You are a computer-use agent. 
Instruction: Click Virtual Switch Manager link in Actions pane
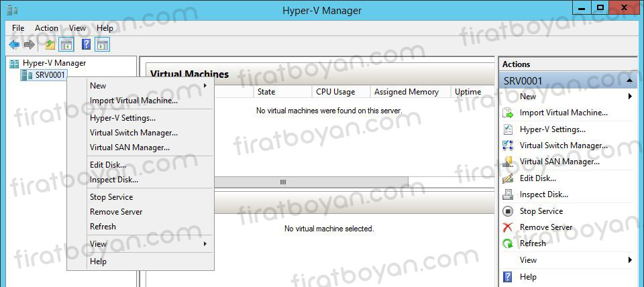pos(563,146)
